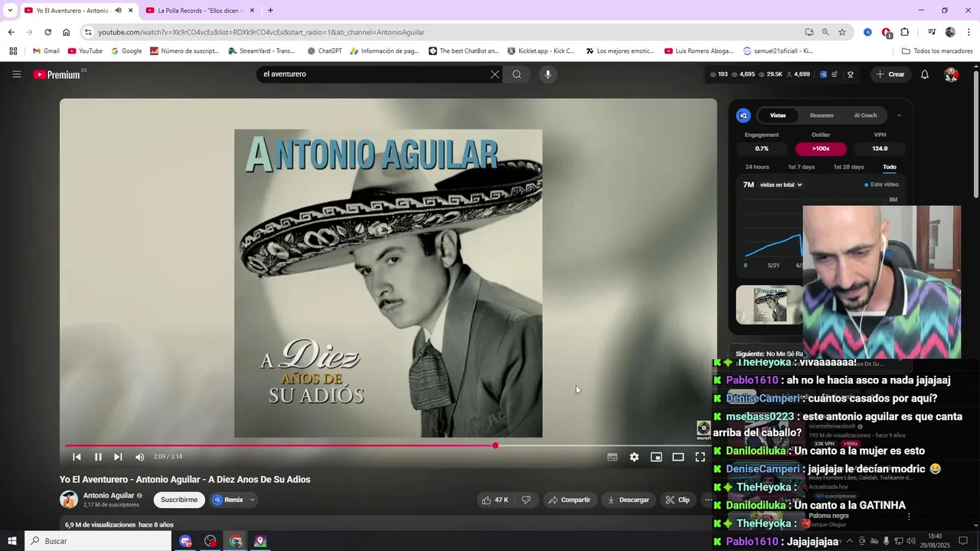
Task: Collapse the vidIQ panel chevron
Action: coord(899,116)
